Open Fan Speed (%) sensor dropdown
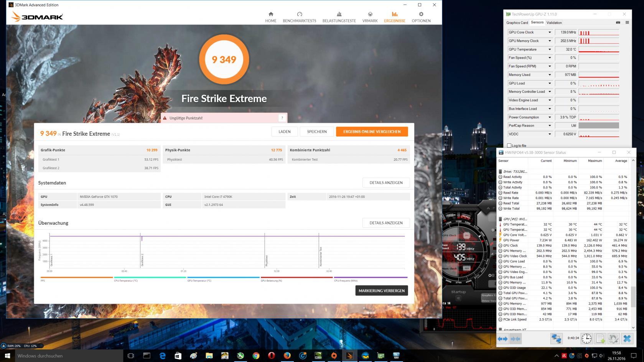This screenshot has width=644, height=362. click(549, 58)
